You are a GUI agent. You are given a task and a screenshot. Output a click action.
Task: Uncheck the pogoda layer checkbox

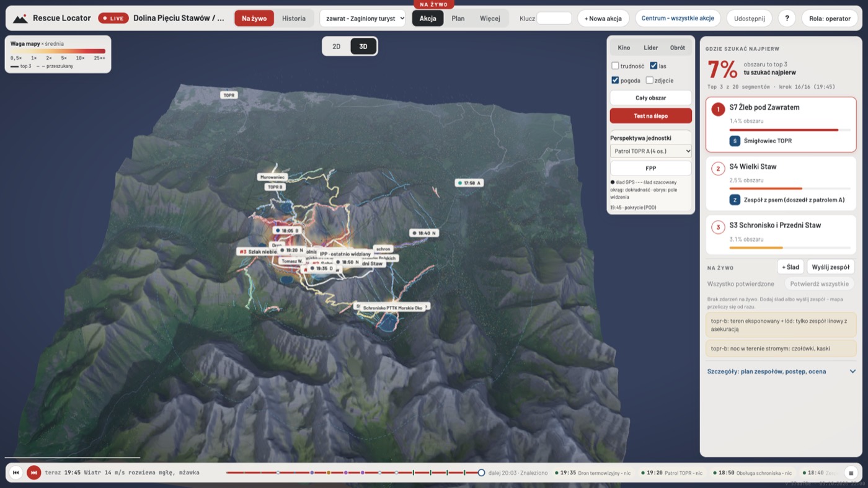pos(615,80)
